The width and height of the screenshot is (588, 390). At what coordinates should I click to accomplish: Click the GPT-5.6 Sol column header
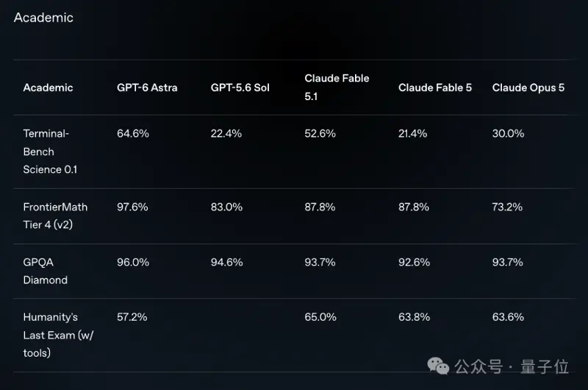[x=240, y=88]
